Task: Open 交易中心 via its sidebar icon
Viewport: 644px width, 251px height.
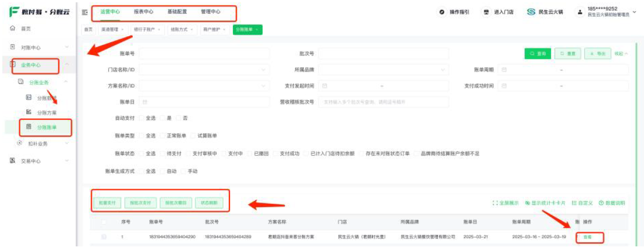Action: 13,161
